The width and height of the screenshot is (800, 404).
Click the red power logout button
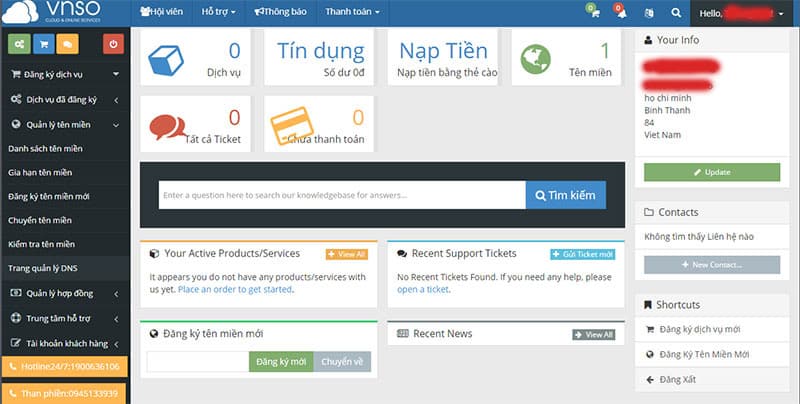pyautogui.click(x=113, y=44)
